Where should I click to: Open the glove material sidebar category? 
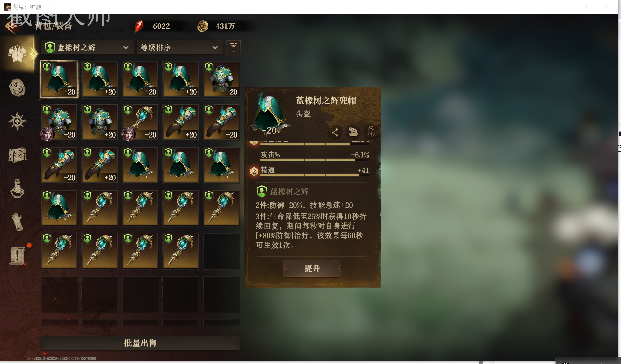tap(17, 222)
